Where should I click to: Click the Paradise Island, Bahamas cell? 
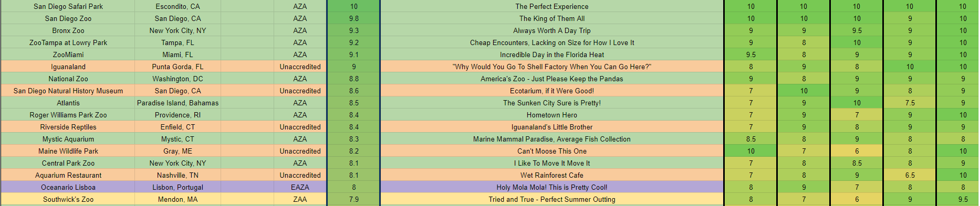pyautogui.click(x=178, y=103)
